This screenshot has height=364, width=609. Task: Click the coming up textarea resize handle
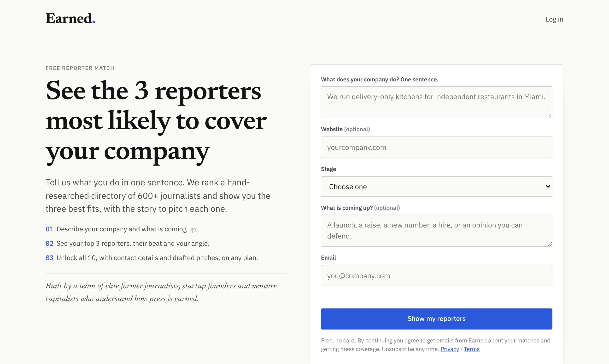pyautogui.click(x=550, y=244)
